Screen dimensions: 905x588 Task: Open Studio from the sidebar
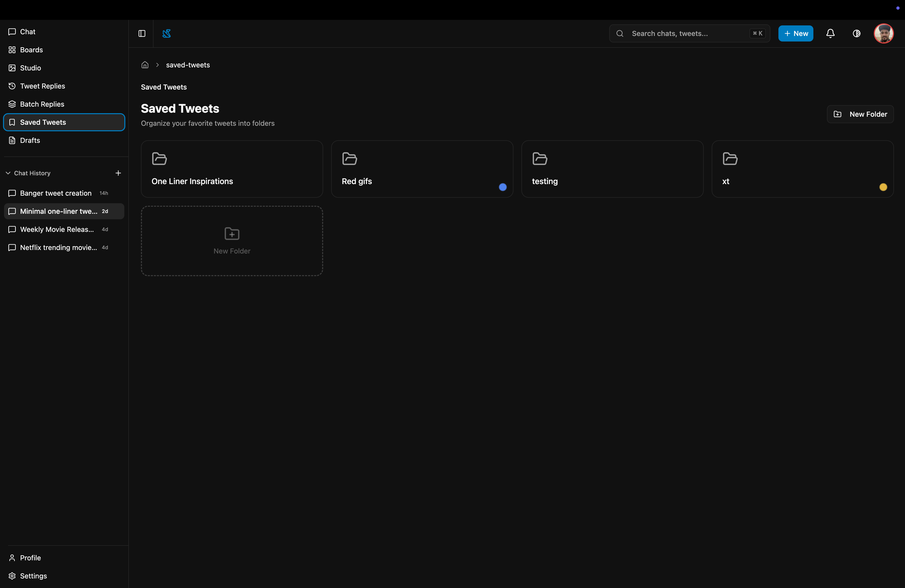30,68
